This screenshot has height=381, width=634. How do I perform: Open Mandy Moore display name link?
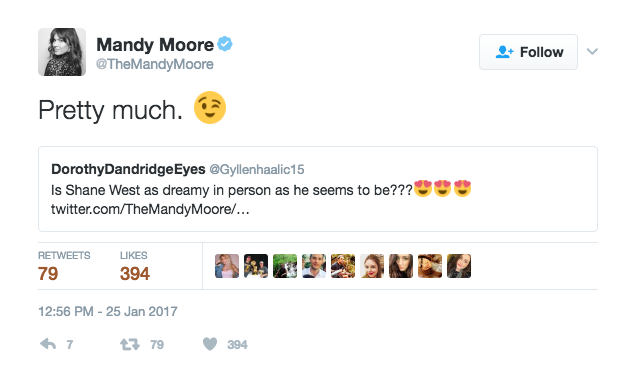click(155, 44)
